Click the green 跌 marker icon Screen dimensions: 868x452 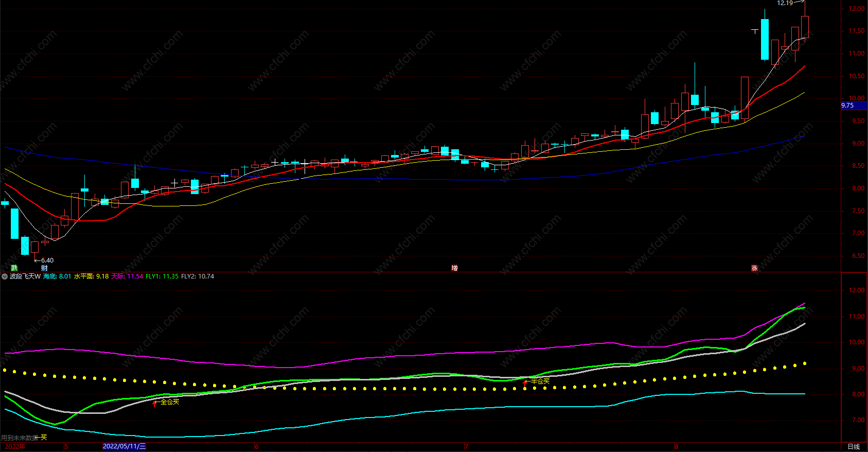[14, 268]
